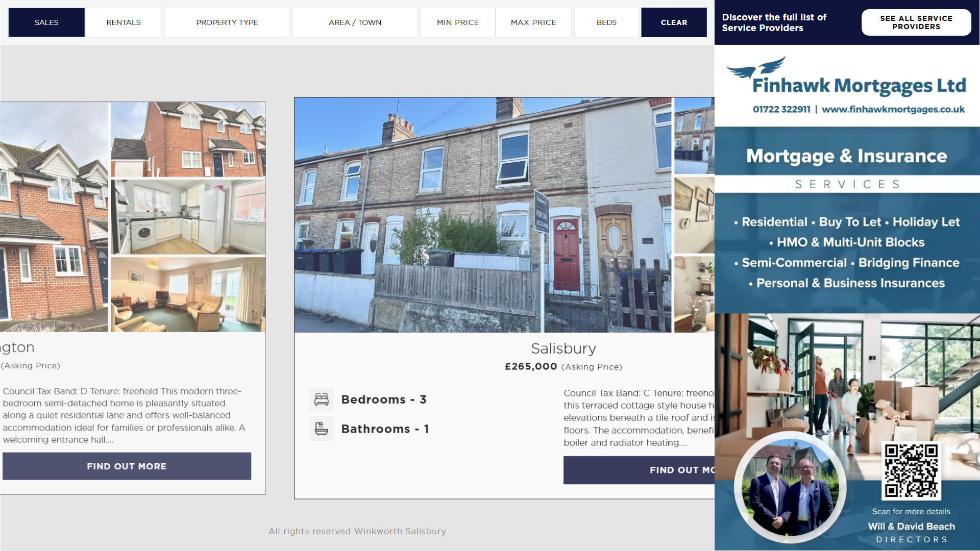Click the bedrooms bed icon
Viewport: 980px width, 551px height.
tap(322, 399)
